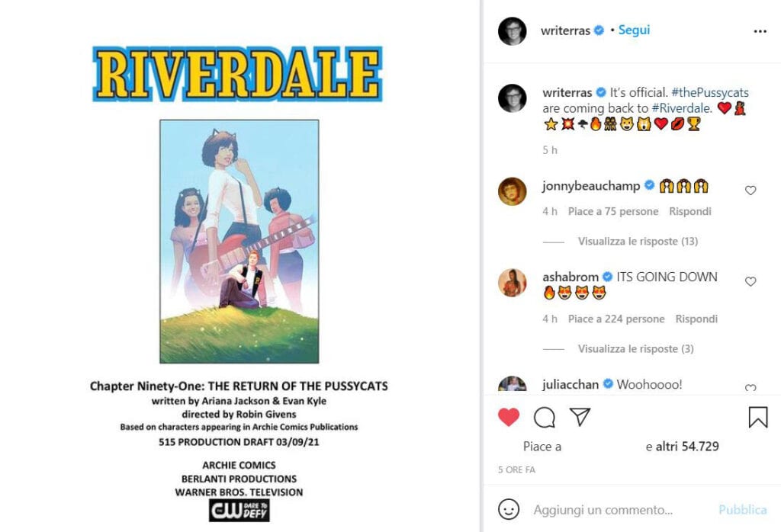This screenshot has height=532, width=781.
Task: Open the #thePussycats hashtag link
Action: [x=710, y=92]
